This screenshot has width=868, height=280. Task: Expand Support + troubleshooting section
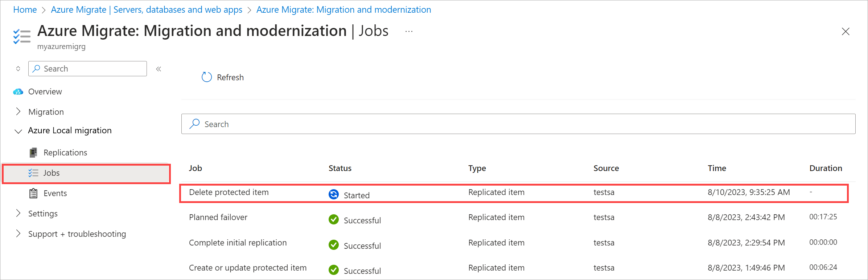click(x=18, y=234)
